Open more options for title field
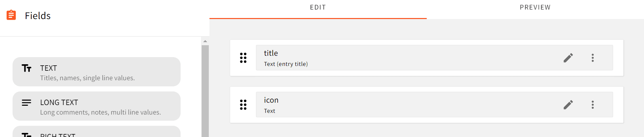The image size is (644, 137). 593,58
